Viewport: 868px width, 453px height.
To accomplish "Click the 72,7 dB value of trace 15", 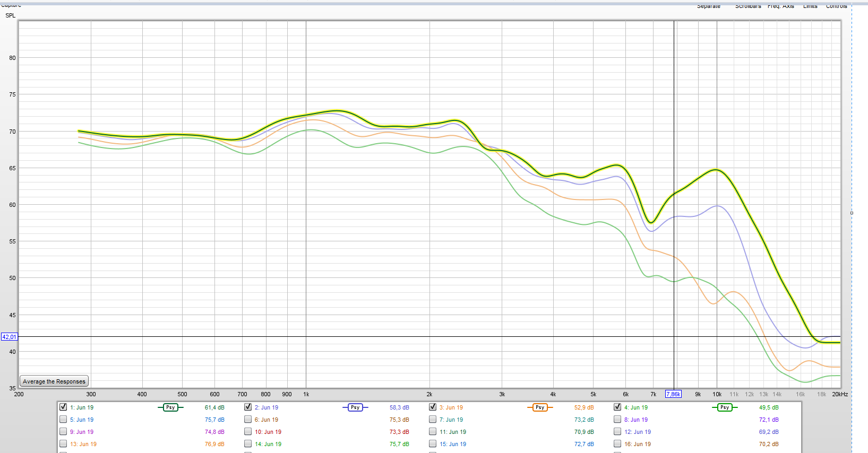I will coord(584,444).
